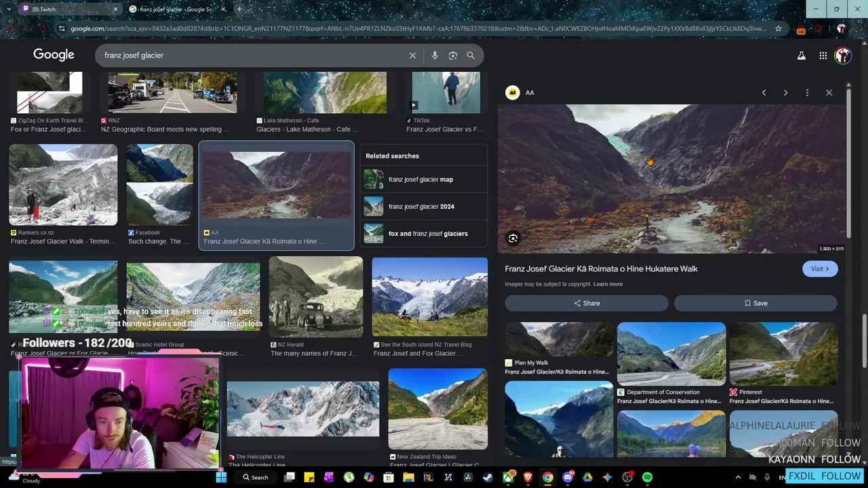Open Lake Matheson Cafe glaciers thumbnail
The image size is (868, 488).
pyautogui.click(x=325, y=92)
